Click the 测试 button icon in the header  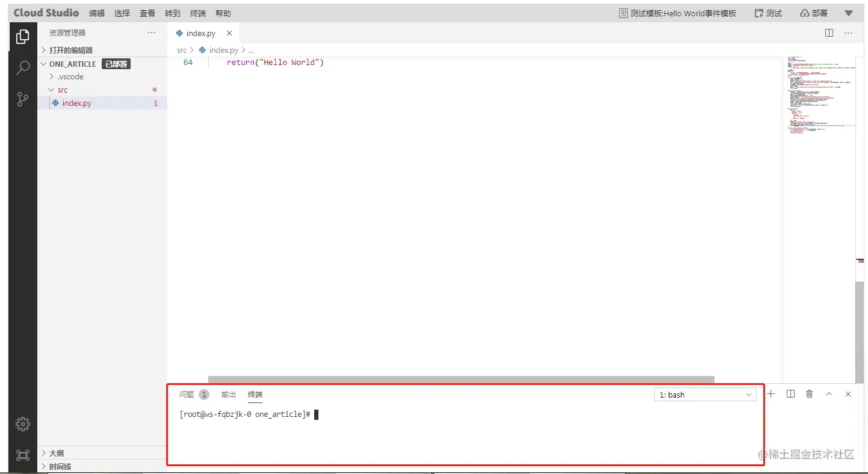(x=759, y=13)
